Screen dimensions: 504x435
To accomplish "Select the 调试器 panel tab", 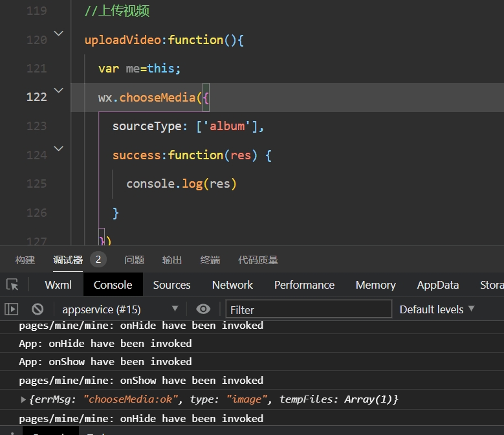I will [68, 260].
